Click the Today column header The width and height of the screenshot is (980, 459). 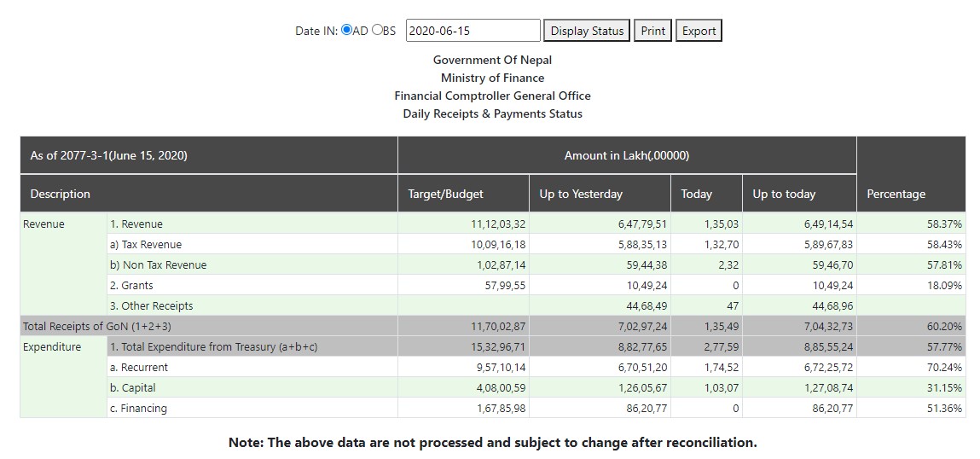(696, 194)
